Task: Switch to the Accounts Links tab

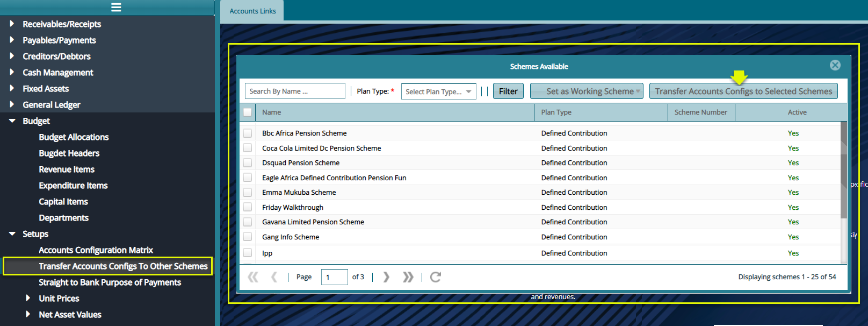Action: click(252, 11)
